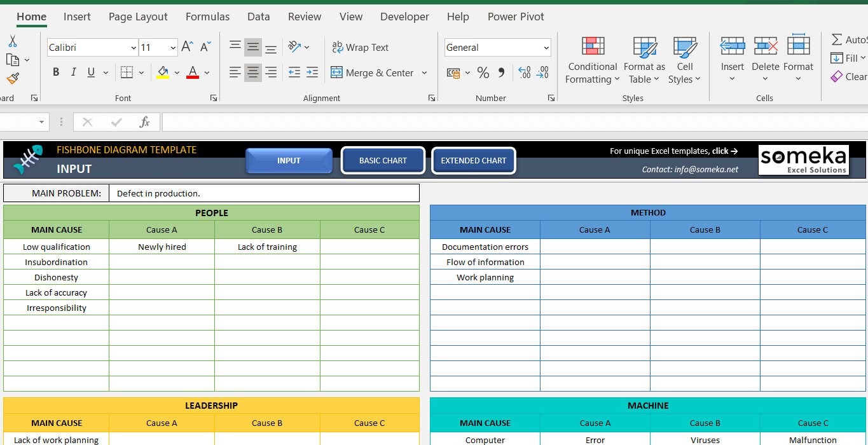This screenshot has height=445, width=868.
Task: Open the Borders icon
Action: tap(127, 72)
